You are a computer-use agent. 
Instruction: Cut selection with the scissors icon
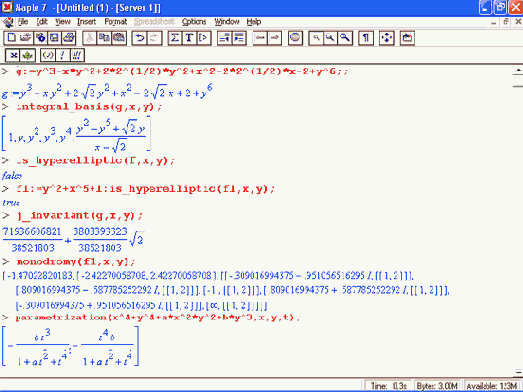pyautogui.click(x=89, y=38)
